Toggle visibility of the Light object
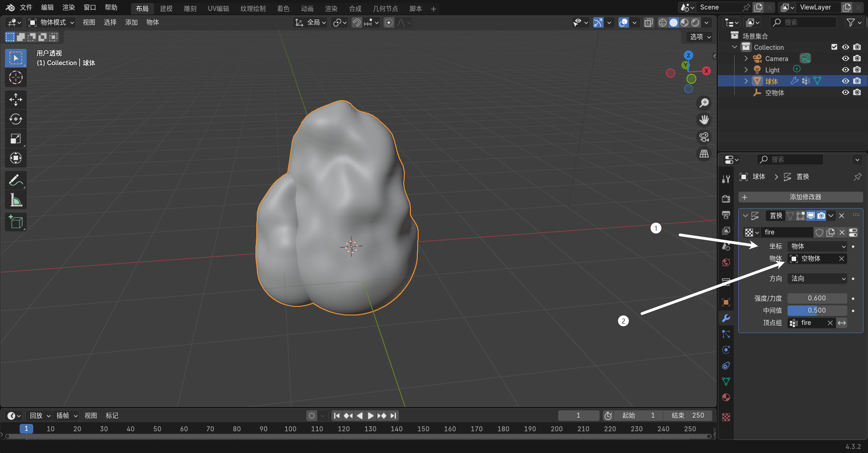868x453 pixels. (845, 70)
